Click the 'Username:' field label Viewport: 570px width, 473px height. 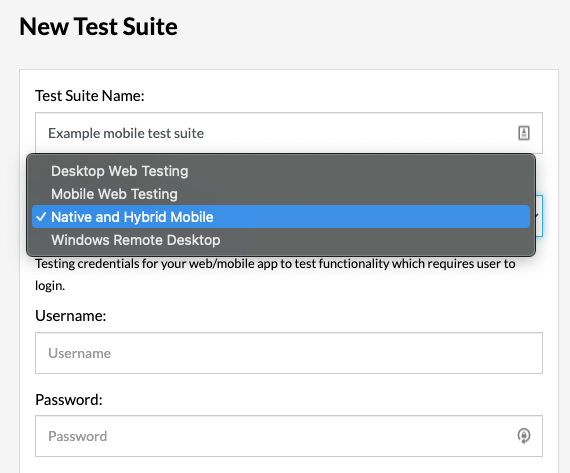[71, 316]
